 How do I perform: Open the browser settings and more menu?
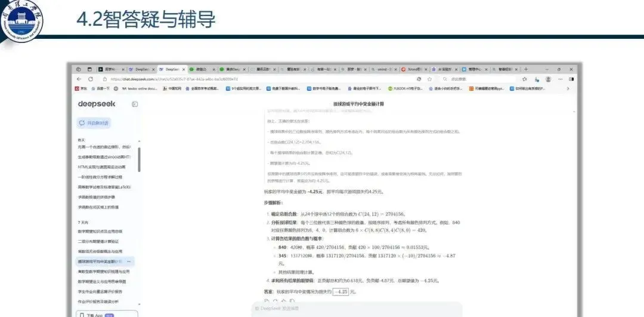[560, 79]
